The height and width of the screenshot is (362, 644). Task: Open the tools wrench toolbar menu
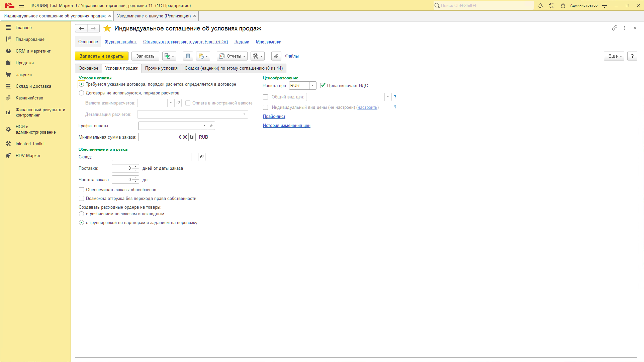click(x=257, y=56)
